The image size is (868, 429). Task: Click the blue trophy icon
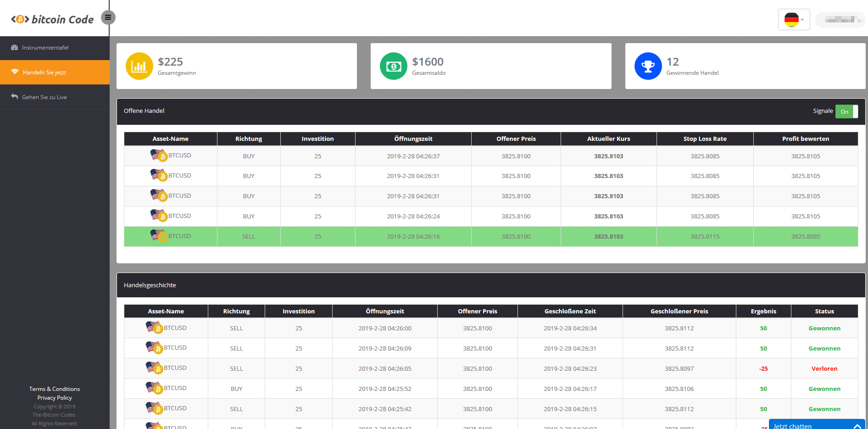click(648, 66)
